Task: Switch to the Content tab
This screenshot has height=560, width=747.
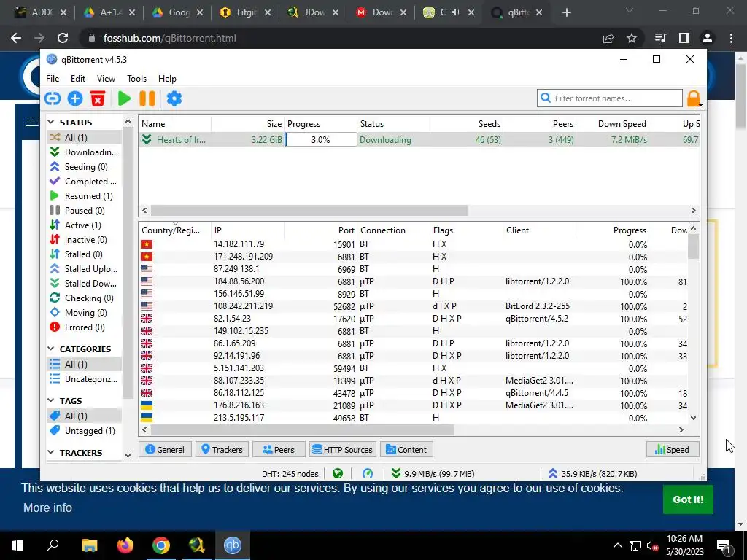Action: [x=406, y=449]
